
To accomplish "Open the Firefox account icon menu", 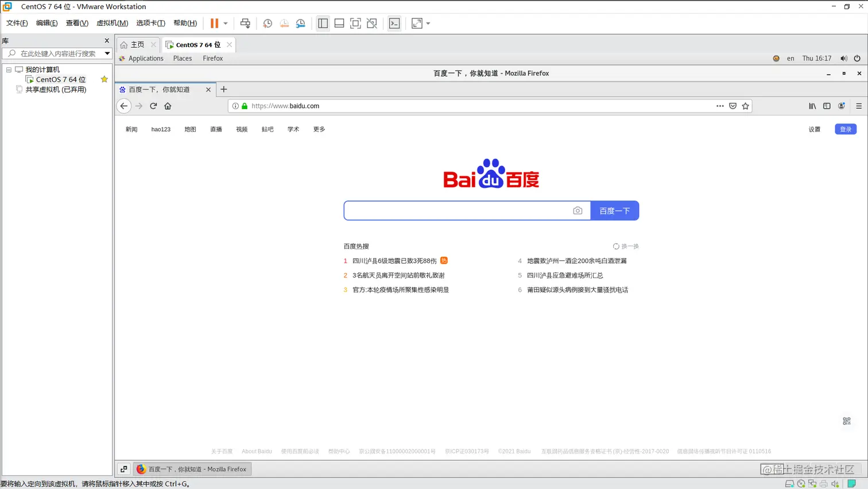I will tap(842, 106).
